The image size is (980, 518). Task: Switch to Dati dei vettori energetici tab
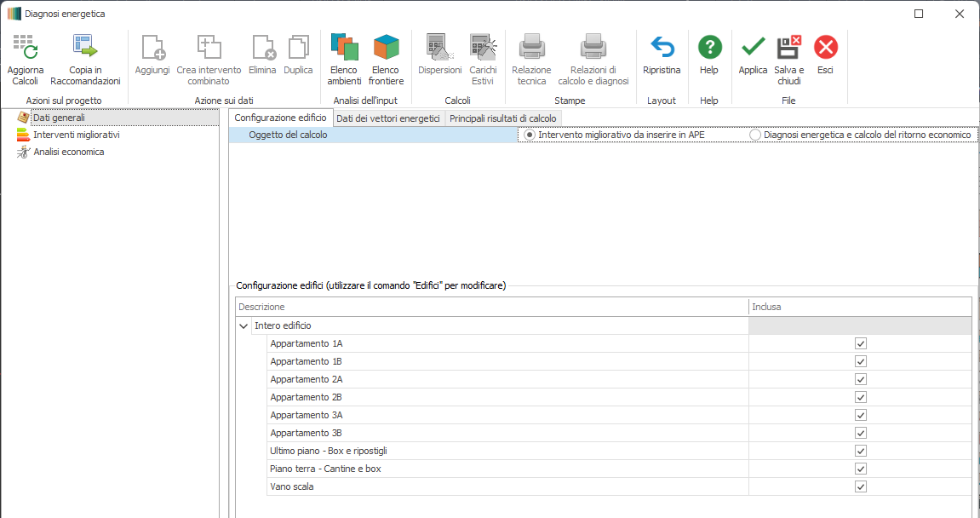click(x=387, y=118)
